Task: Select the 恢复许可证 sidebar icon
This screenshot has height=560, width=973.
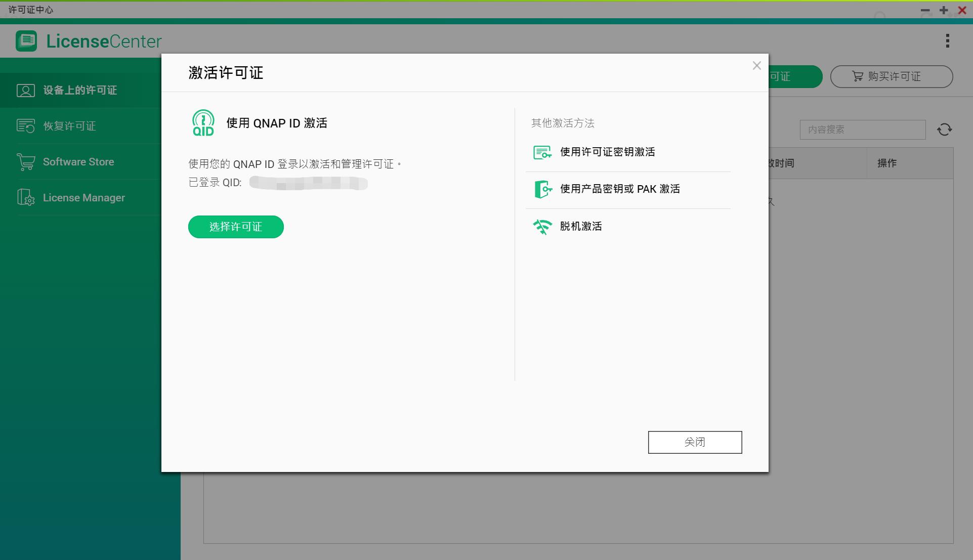Action: coord(25,125)
